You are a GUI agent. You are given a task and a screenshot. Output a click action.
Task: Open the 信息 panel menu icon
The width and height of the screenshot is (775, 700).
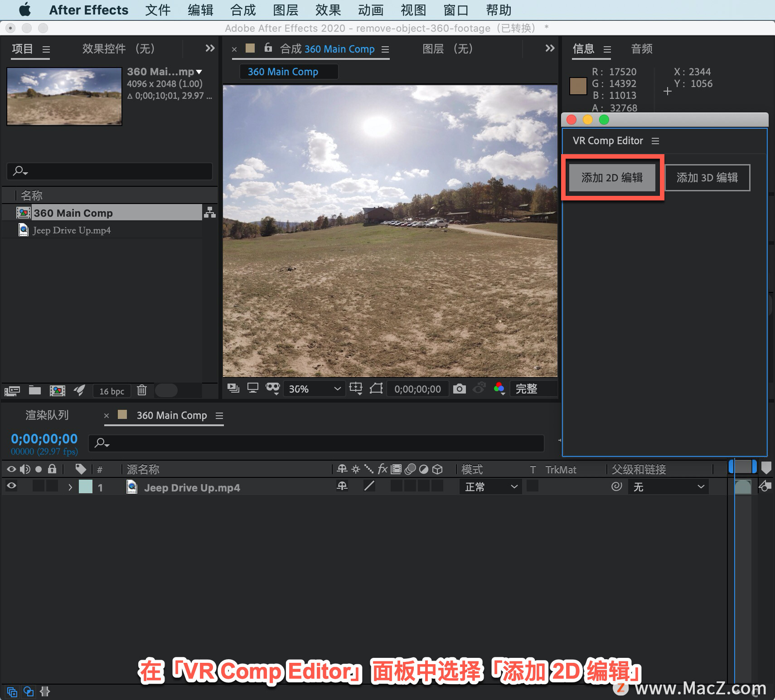[607, 49]
